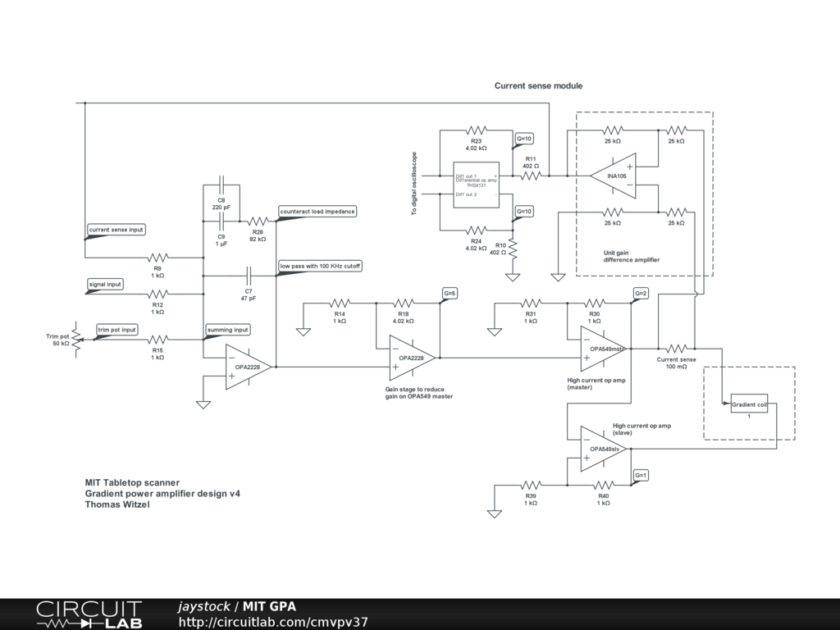Click the C8 220 pF capacitor symbol

coord(221,187)
